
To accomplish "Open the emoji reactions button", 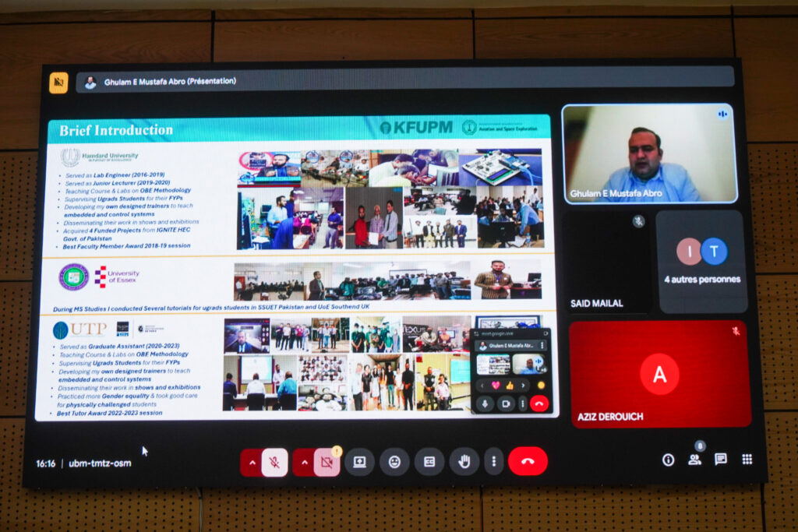I will click(394, 462).
